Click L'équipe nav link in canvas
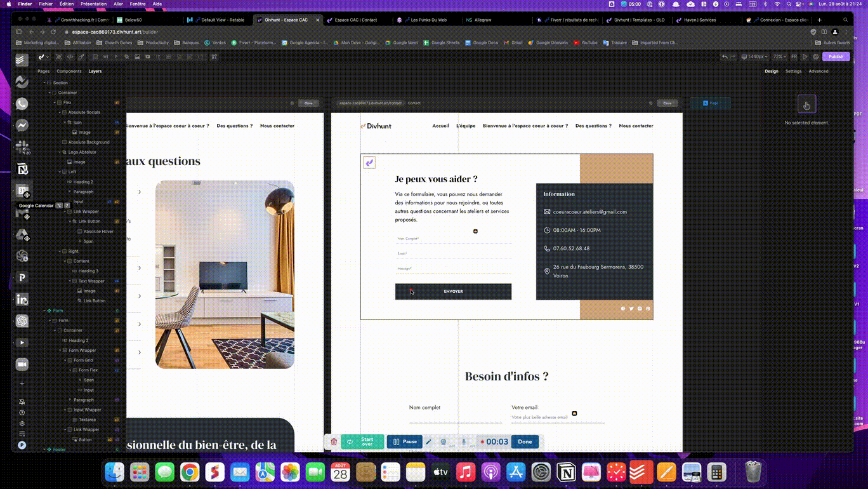The image size is (868, 489). 466,126
